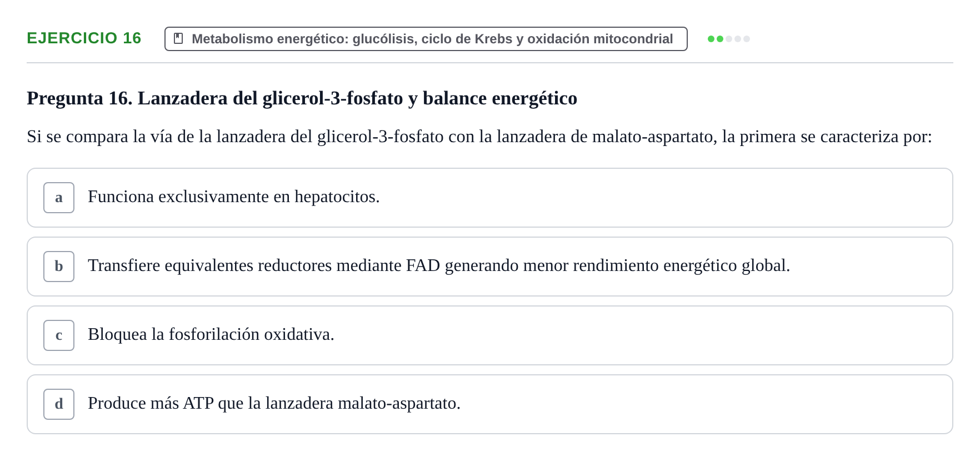Screen dimensions: 980x462
Task: Mark the letter c answer box
Action: [59, 335]
